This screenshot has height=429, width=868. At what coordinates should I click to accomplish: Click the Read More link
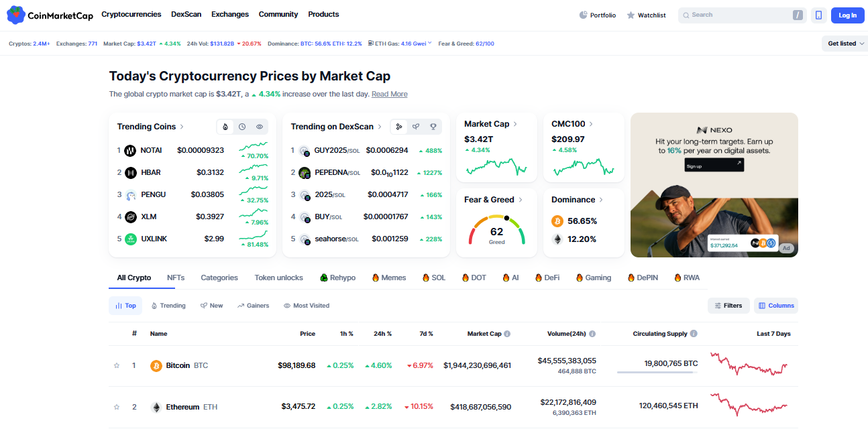tap(390, 94)
